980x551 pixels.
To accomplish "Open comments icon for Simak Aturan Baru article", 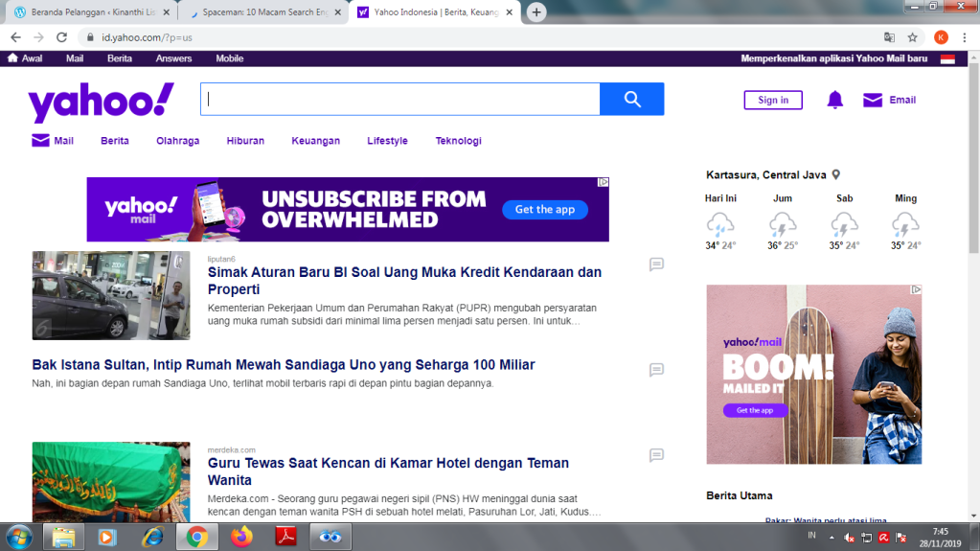I will click(656, 264).
